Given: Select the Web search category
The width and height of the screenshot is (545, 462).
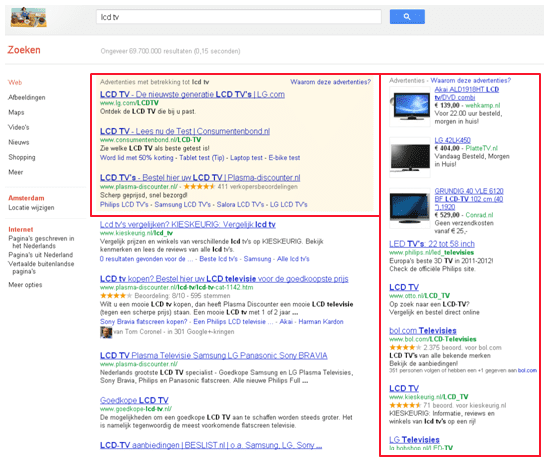Looking at the screenshot, I should (x=15, y=82).
